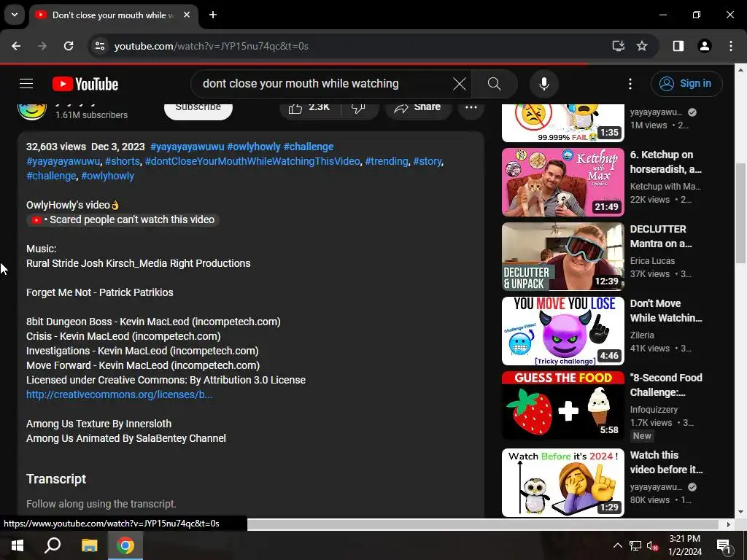Image resolution: width=747 pixels, height=560 pixels.
Task: Install app icon in address bar
Action: click(x=618, y=46)
